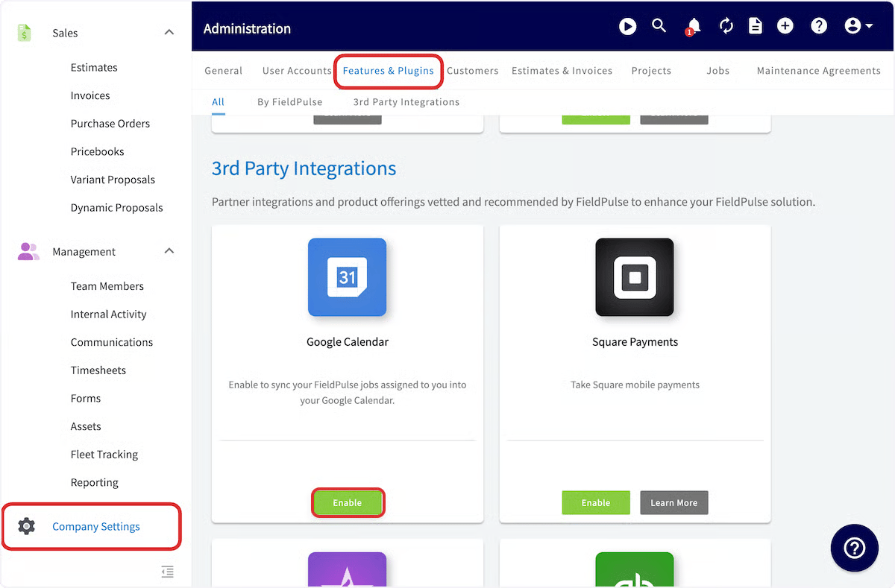Collapse the Management section chevron
The image size is (895, 588).
pos(169,251)
